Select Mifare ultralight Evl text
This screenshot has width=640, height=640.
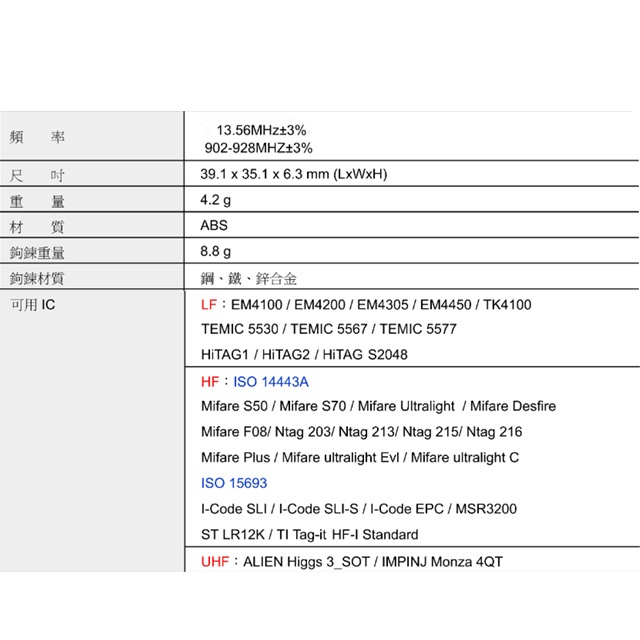click(340, 458)
